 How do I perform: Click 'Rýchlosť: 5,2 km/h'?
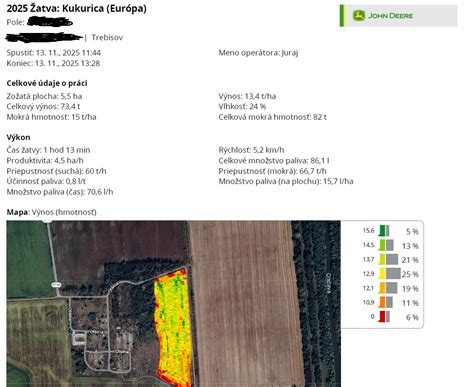[251, 150]
